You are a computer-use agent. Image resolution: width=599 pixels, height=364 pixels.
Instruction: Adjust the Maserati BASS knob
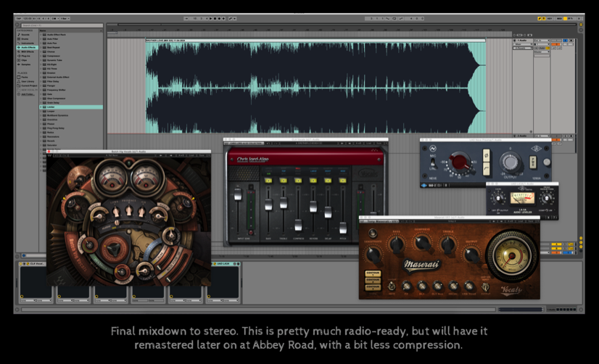tap(397, 244)
